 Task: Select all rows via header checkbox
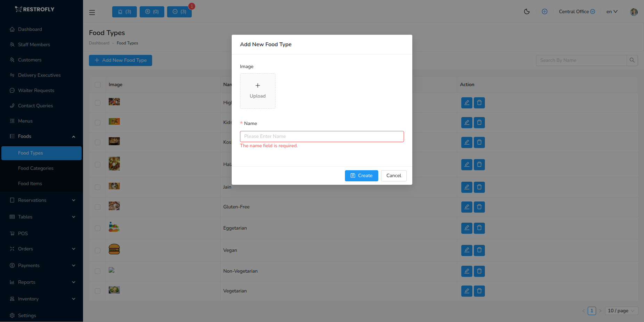[x=98, y=84]
